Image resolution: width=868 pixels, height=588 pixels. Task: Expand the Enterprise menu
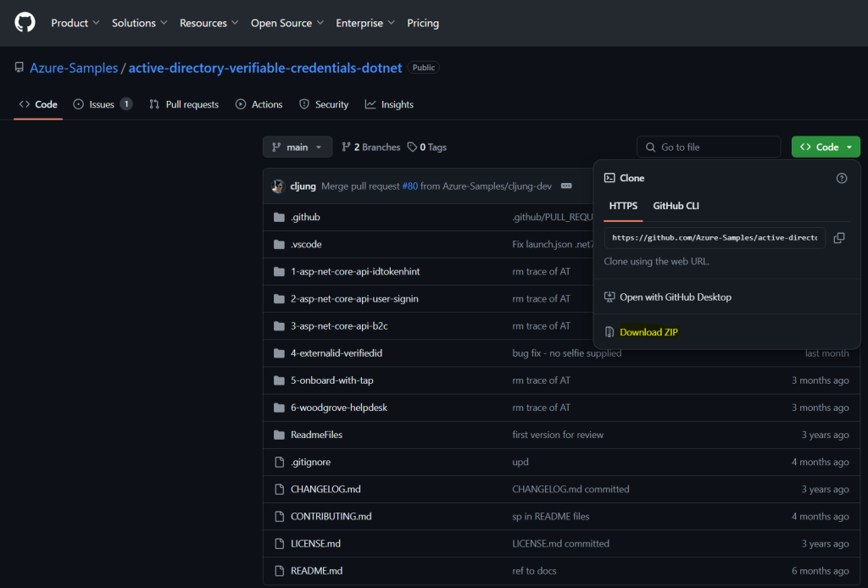(x=365, y=23)
